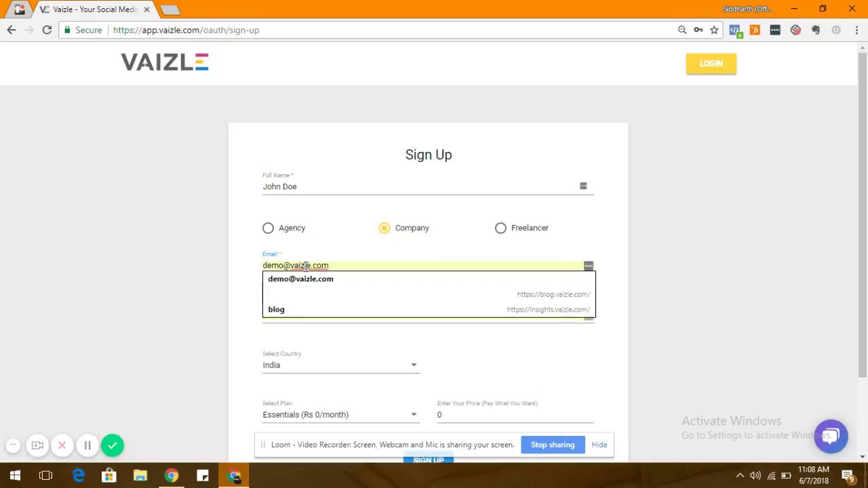Show hidden system tray icons

[x=740, y=476]
